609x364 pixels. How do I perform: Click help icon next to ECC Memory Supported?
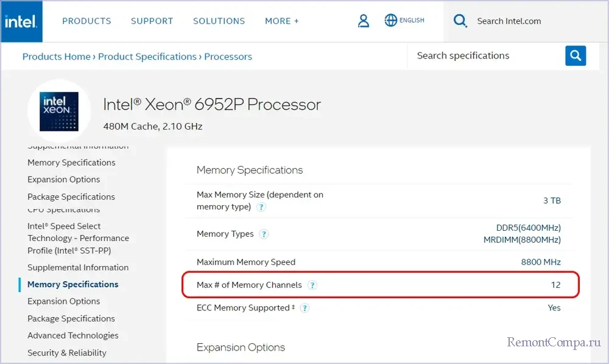(304, 308)
